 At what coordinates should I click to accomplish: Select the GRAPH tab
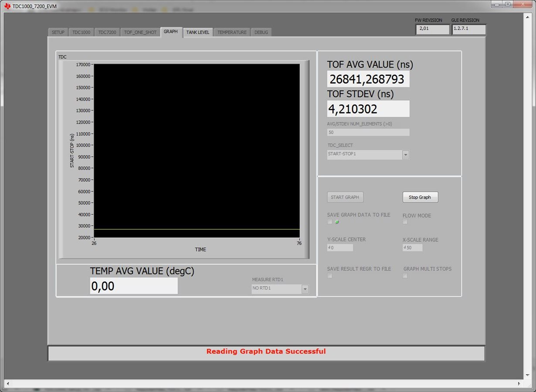[171, 32]
